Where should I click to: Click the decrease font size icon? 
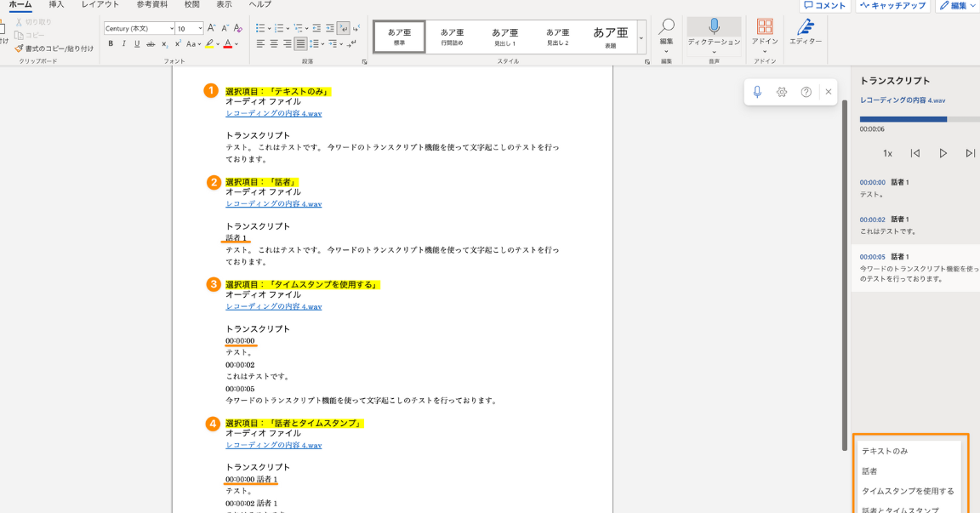tap(225, 28)
